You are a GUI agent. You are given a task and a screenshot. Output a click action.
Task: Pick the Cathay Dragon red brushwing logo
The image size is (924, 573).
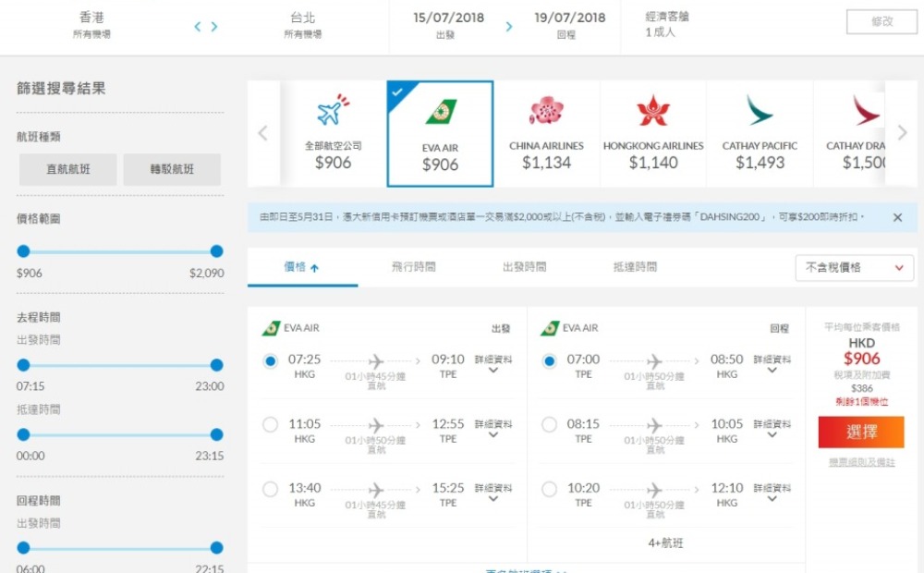point(867,110)
